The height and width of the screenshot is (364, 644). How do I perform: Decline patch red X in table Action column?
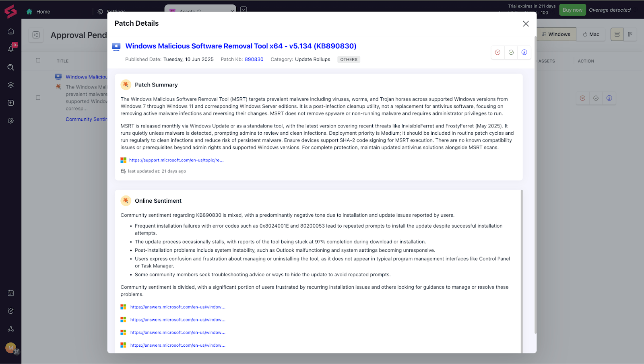click(582, 98)
